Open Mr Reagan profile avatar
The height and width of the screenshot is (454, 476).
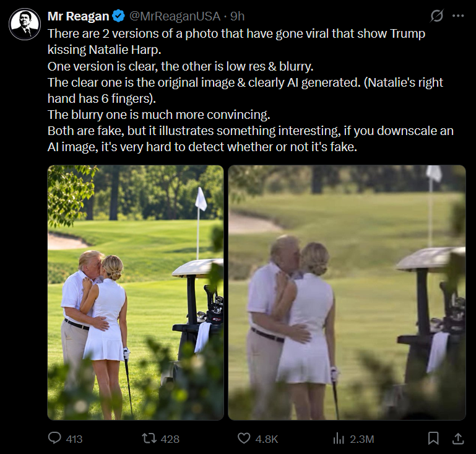25,24
